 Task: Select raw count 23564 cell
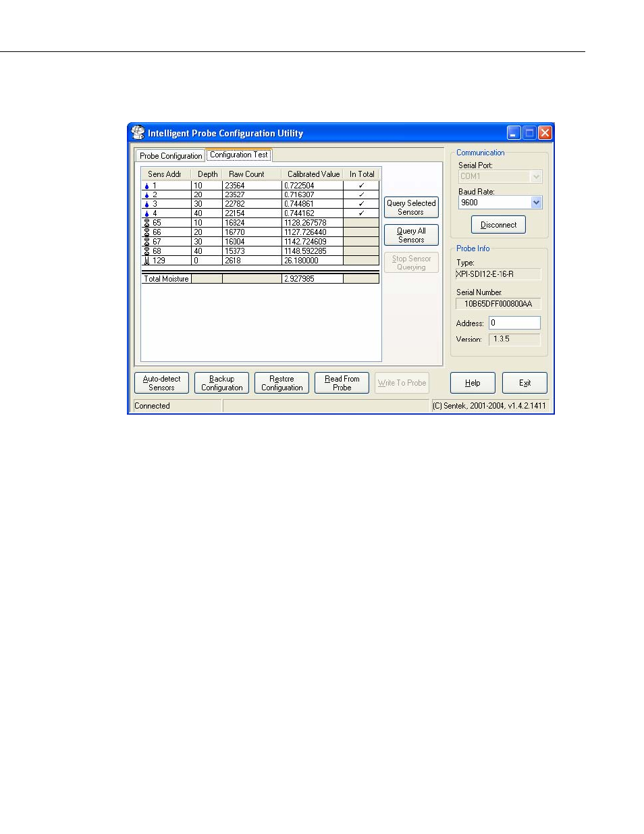click(252, 185)
